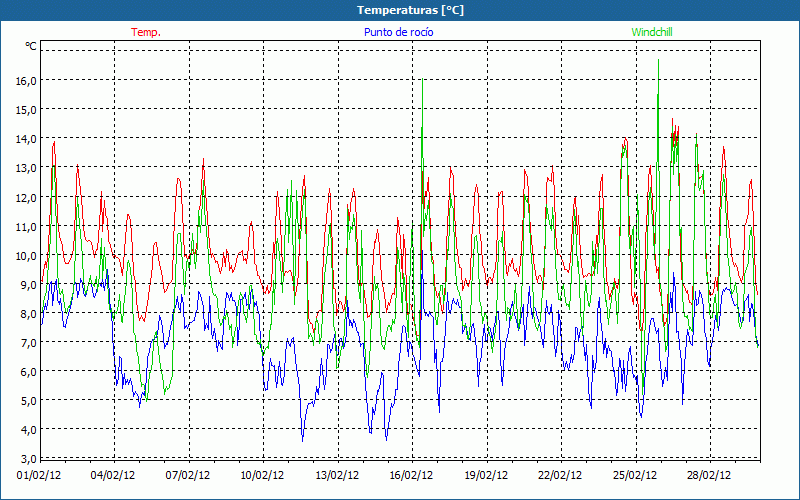Viewport: 800px width, 500px height.
Task: Click the 25/02/12 date label
Action: [x=635, y=476]
